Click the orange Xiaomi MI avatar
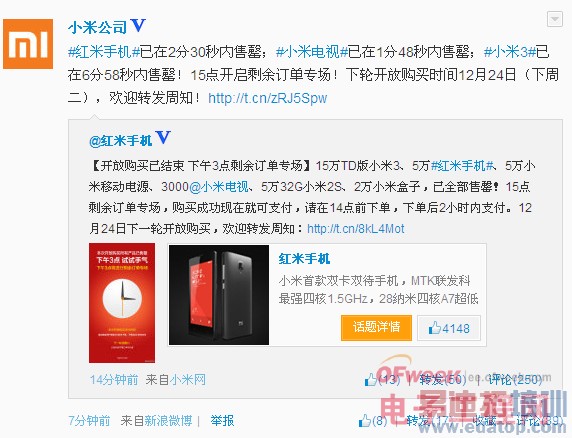 click(x=28, y=44)
